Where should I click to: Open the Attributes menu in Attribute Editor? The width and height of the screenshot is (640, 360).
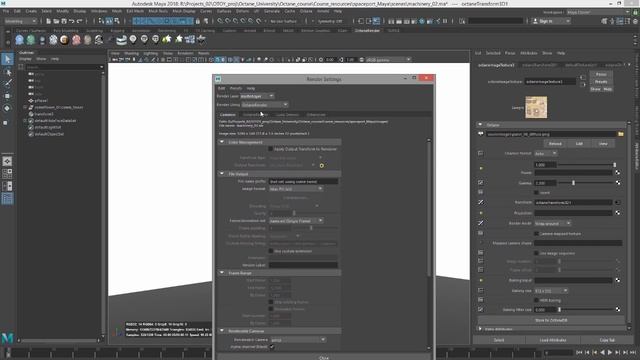(x=529, y=53)
